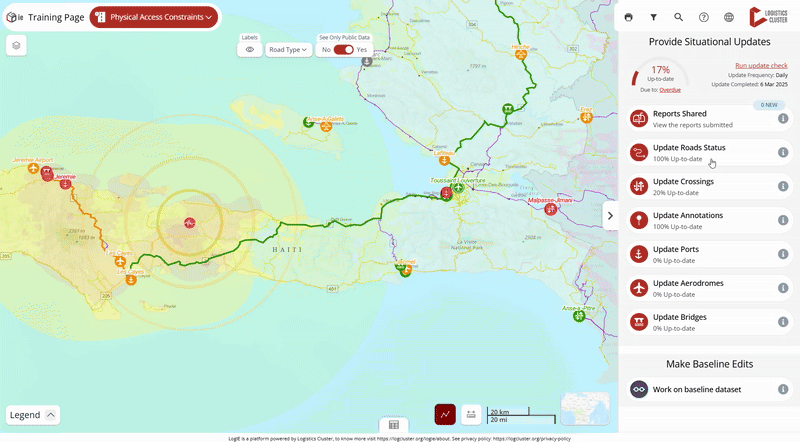Collapse the side panel with the arrow
The width and height of the screenshot is (800, 442).
pos(610,216)
